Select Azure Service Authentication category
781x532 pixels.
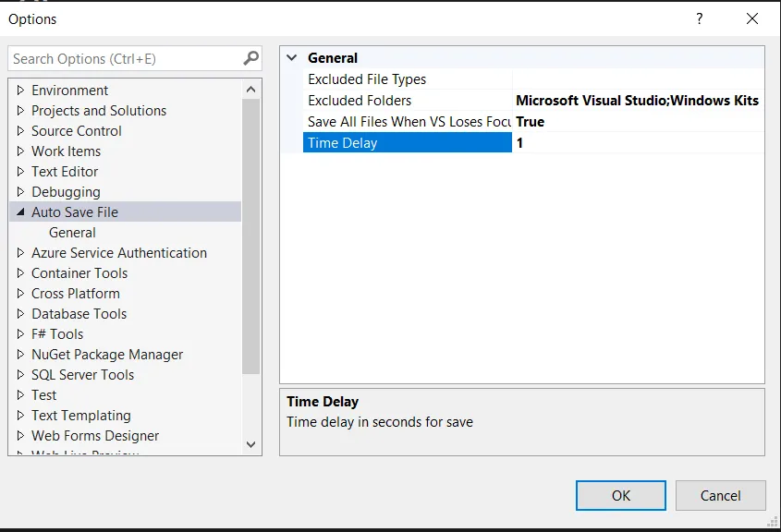click(x=119, y=253)
